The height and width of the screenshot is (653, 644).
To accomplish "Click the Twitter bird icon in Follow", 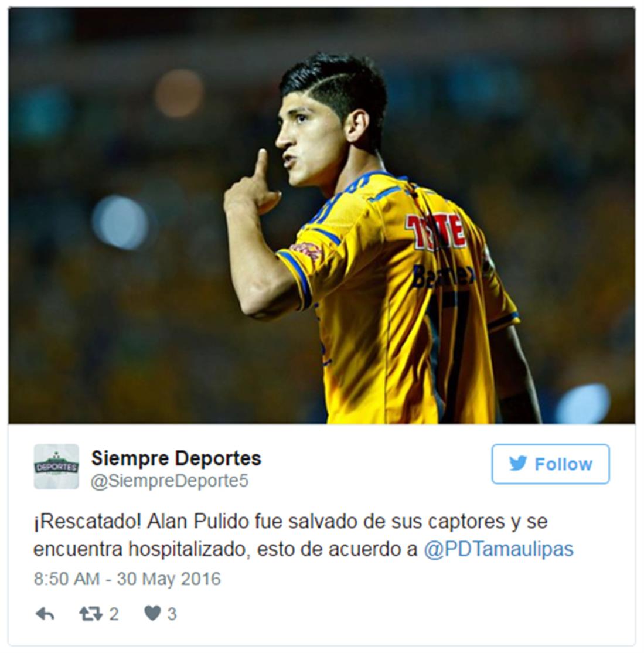I will tap(518, 464).
